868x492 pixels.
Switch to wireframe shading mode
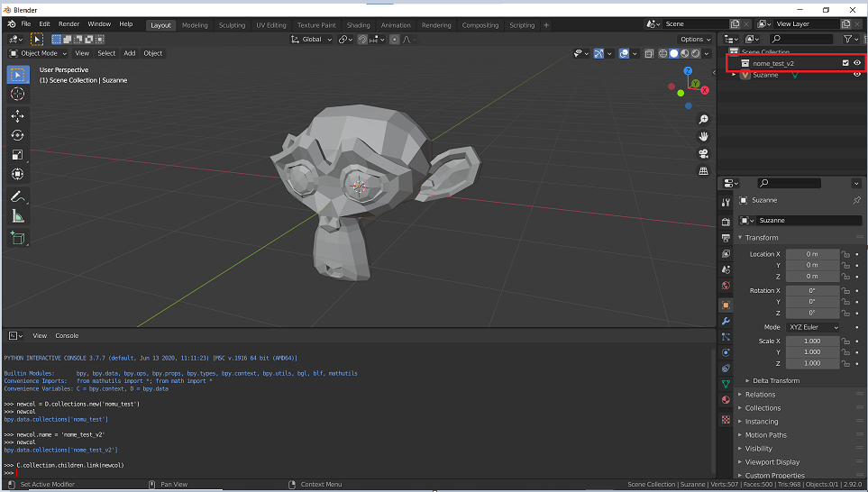663,54
